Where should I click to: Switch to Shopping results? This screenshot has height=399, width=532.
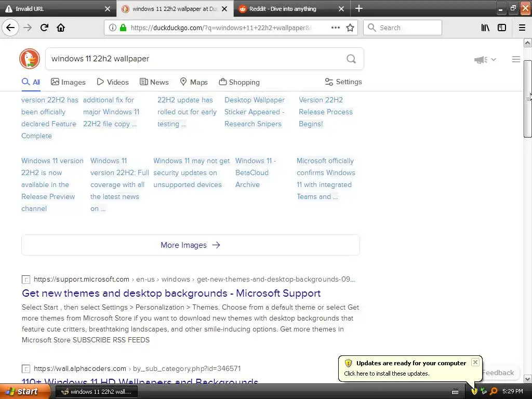coord(239,82)
